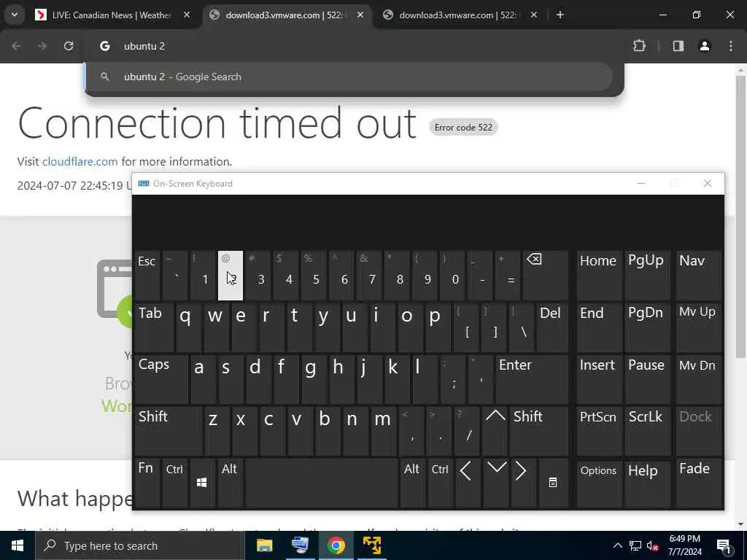Open the Chrome extensions puzzle icon
This screenshot has width=747, height=560.
tap(639, 46)
